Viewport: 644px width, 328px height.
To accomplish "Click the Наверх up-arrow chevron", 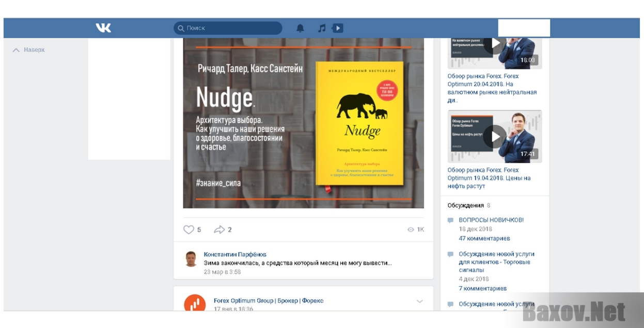I will coord(16,50).
